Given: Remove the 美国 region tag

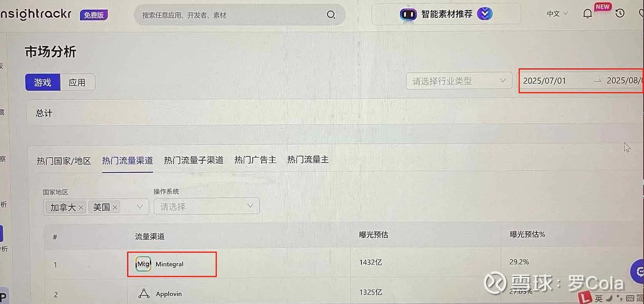Looking at the screenshot, I should point(115,207).
